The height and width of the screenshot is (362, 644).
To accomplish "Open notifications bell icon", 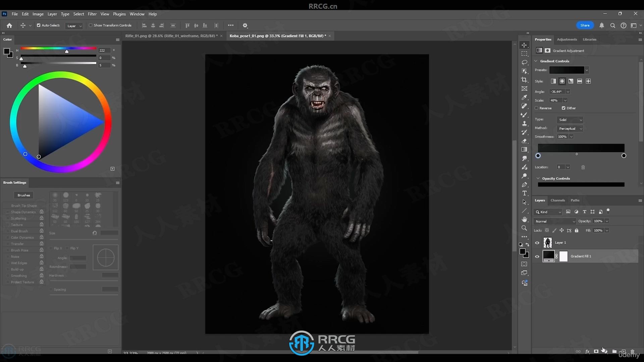I will pos(602,25).
